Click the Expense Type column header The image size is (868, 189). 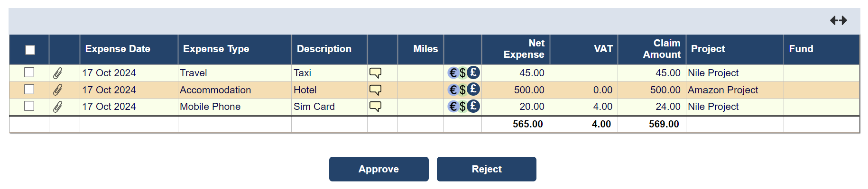[216, 49]
